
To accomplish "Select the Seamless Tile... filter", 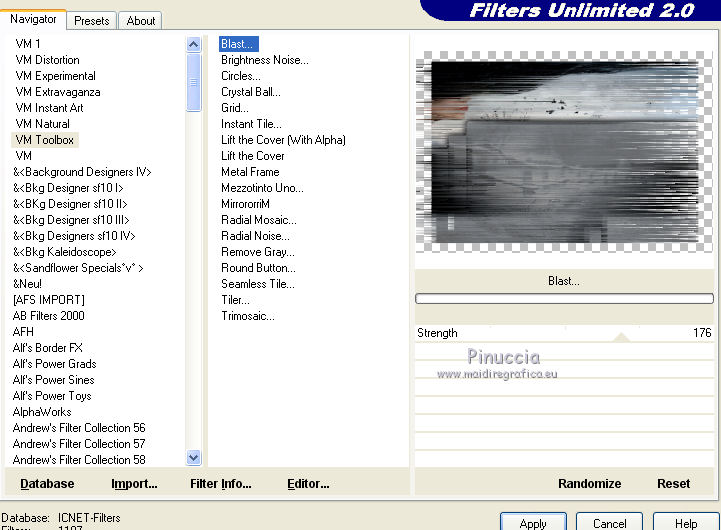I will tap(258, 284).
